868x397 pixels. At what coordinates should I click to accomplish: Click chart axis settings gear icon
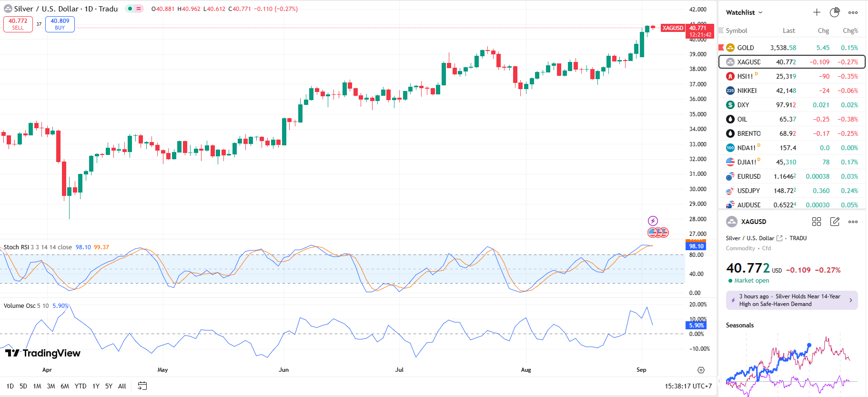coord(701,370)
